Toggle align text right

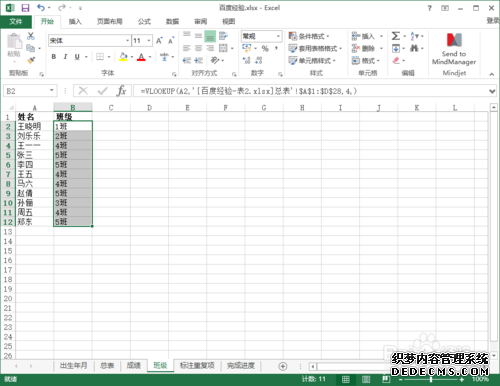(x=210, y=48)
